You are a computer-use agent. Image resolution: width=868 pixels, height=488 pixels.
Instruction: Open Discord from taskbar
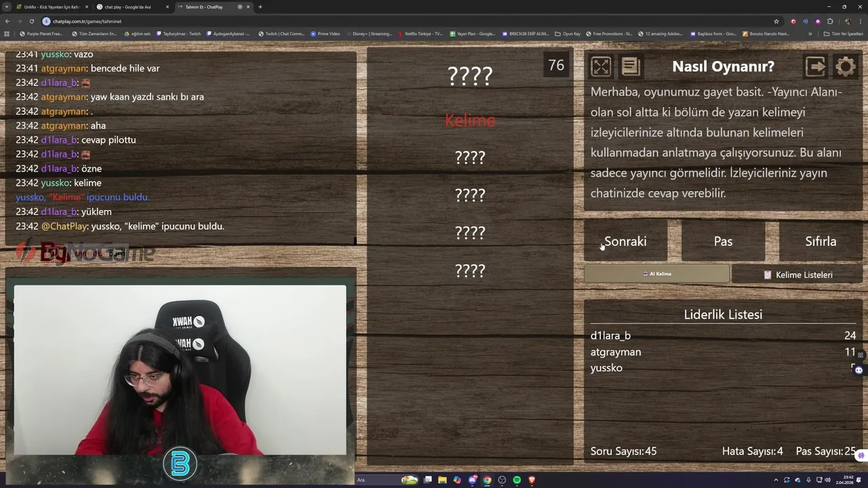click(x=473, y=480)
